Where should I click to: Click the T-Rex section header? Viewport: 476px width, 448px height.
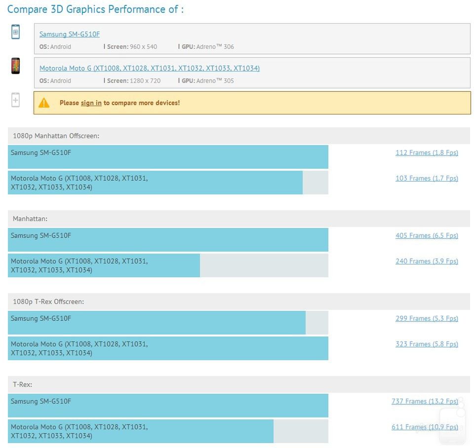[x=23, y=384]
